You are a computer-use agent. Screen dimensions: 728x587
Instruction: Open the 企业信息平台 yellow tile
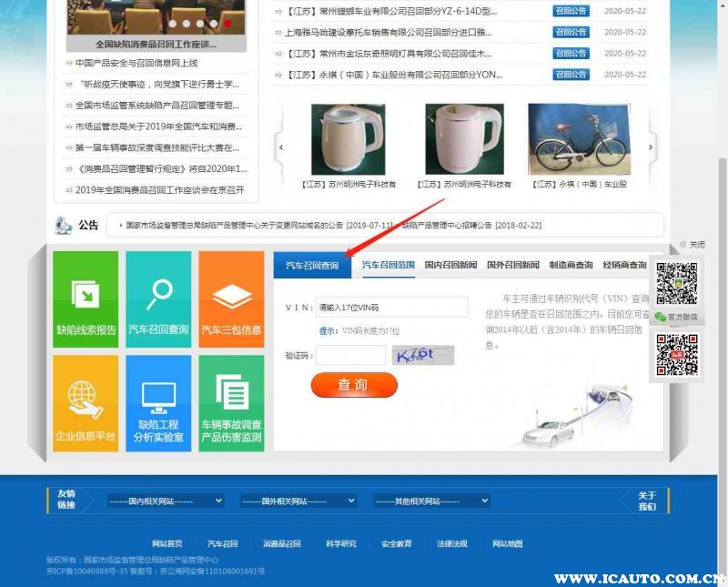86,403
